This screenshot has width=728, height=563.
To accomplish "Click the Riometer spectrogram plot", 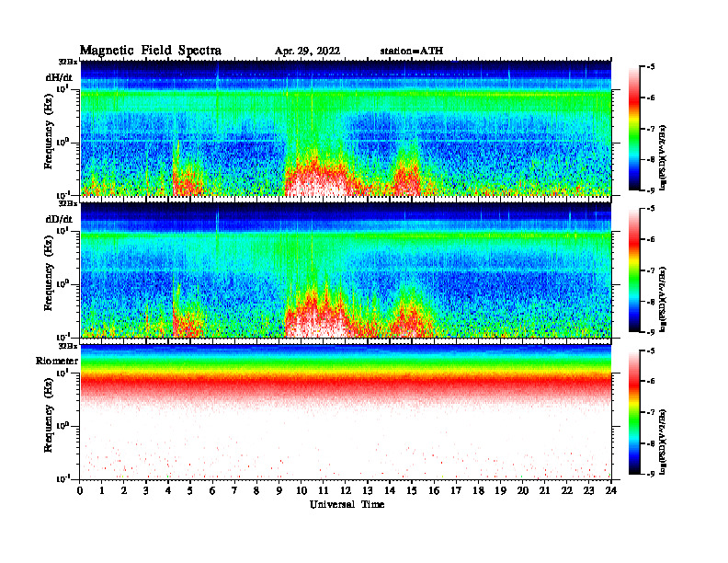I will pos(346,411).
